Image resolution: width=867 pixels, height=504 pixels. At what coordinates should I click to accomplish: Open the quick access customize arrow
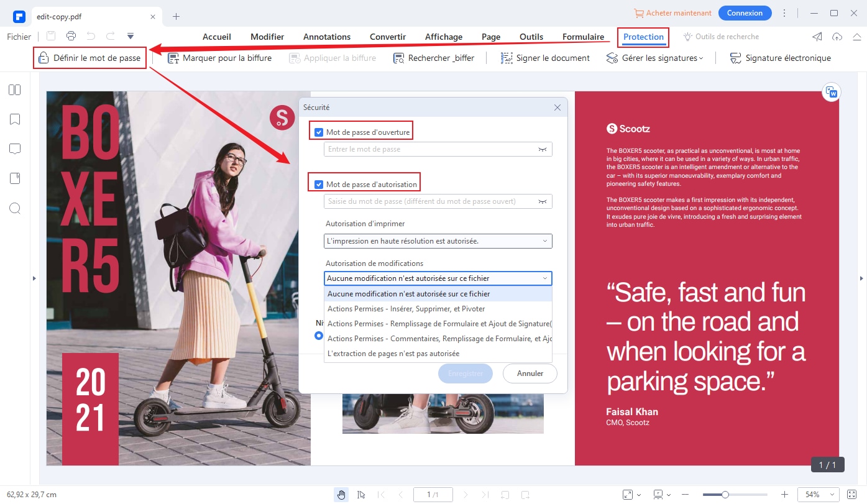[x=131, y=37]
